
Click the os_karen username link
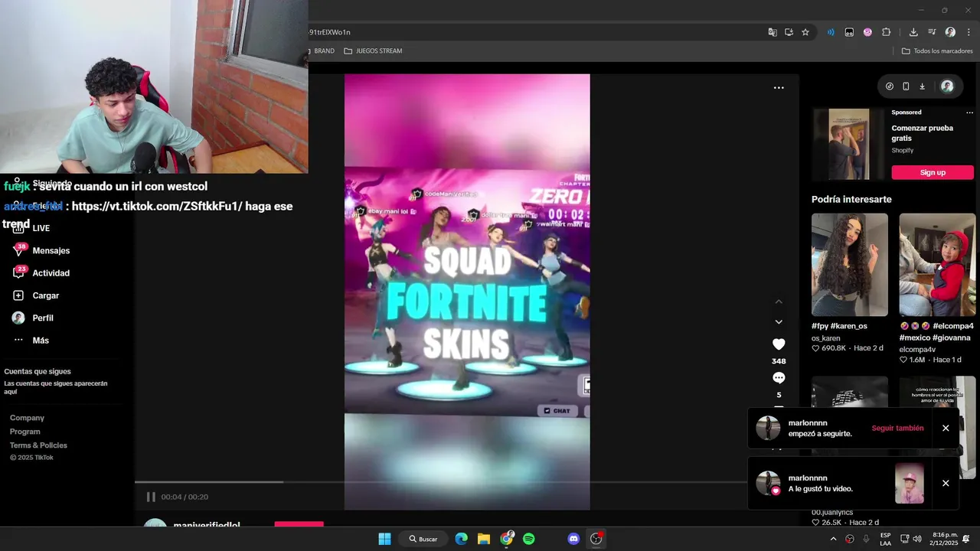tap(826, 338)
